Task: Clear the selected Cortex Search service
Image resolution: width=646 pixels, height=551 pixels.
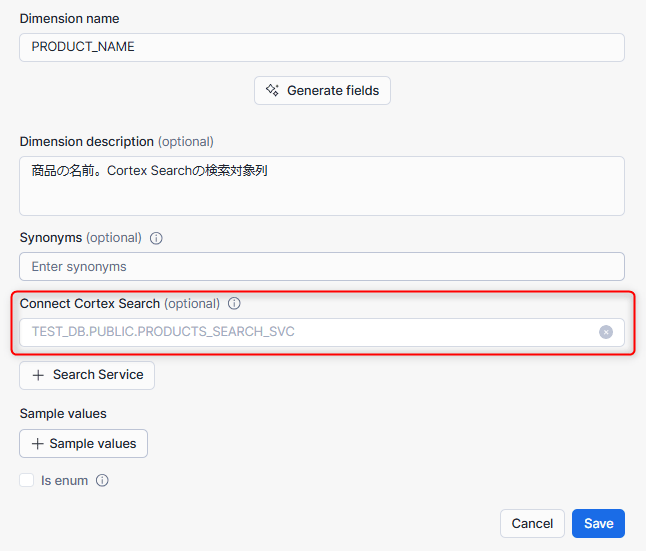Action: pos(606,332)
